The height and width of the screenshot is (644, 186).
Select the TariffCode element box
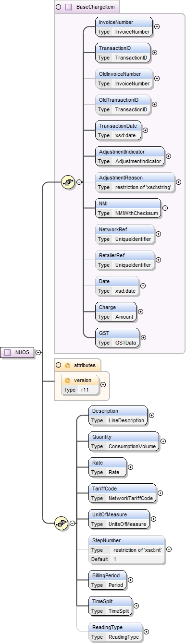click(x=123, y=493)
